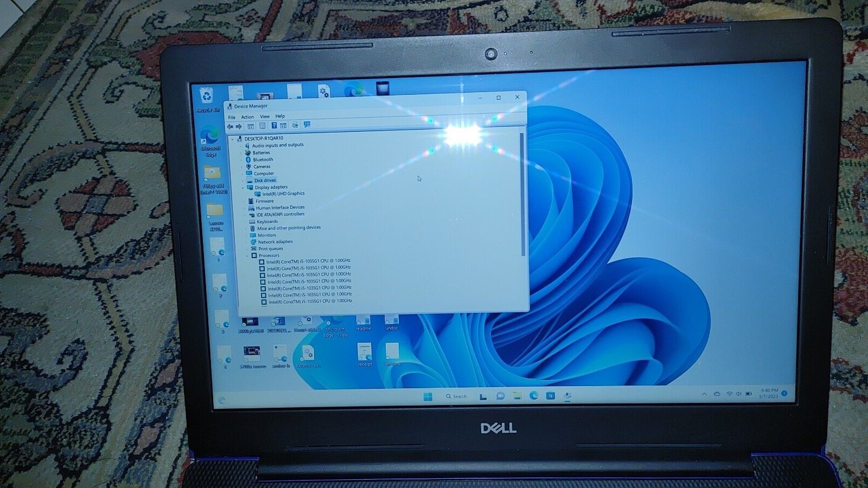This screenshot has width=868, height=488.
Task: Select the Bluetooth category icon
Action: 248,160
